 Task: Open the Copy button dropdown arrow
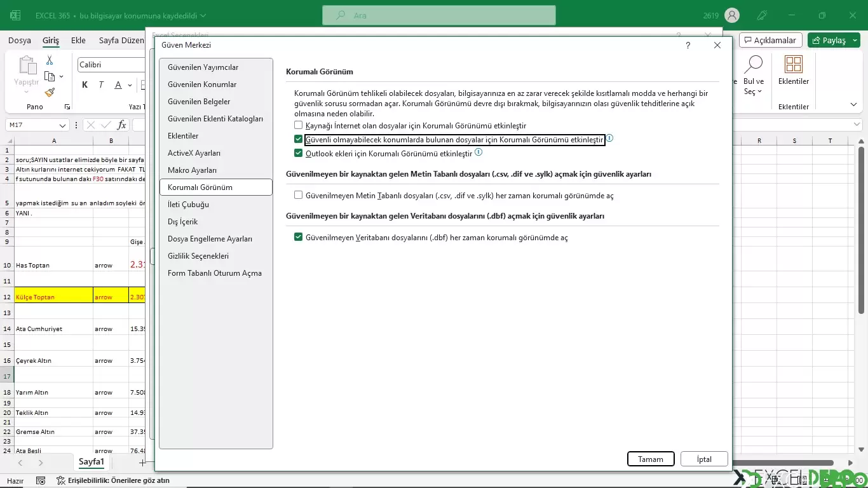click(x=61, y=76)
